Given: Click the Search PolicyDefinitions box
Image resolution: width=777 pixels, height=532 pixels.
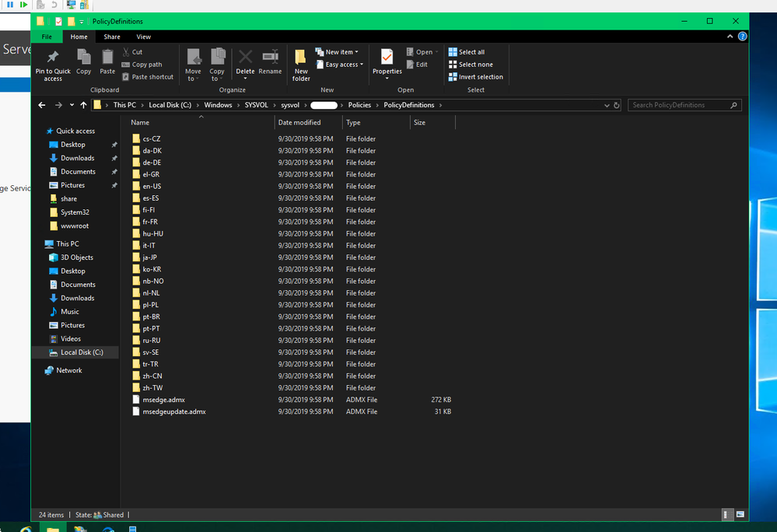Looking at the screenshot, I should click(x=678, y=105).
